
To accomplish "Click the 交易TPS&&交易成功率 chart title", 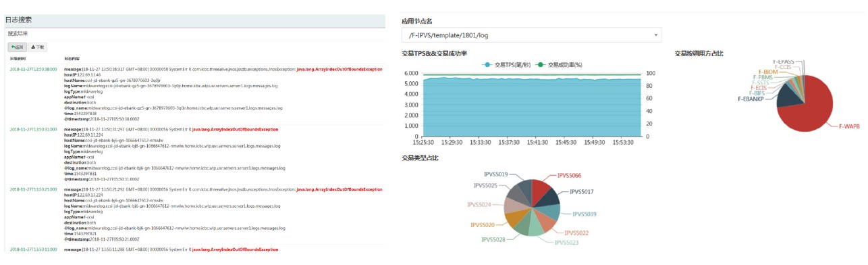I will (434, 53).
